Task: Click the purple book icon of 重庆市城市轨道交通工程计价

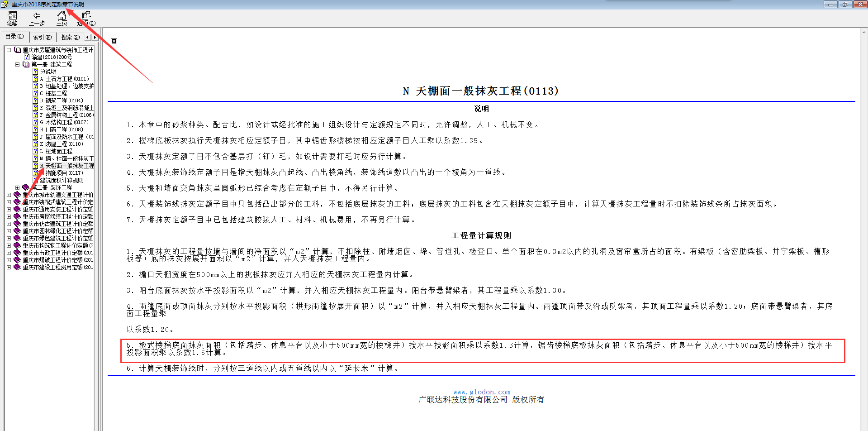Action: 18,195
